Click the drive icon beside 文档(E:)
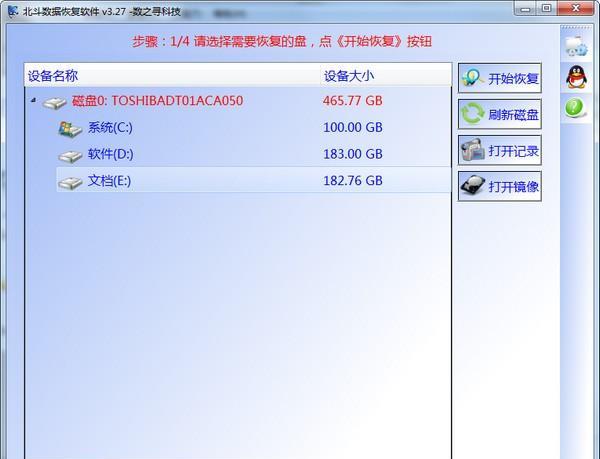This screenshot has height=459, width=600. (x=70, y=182)
